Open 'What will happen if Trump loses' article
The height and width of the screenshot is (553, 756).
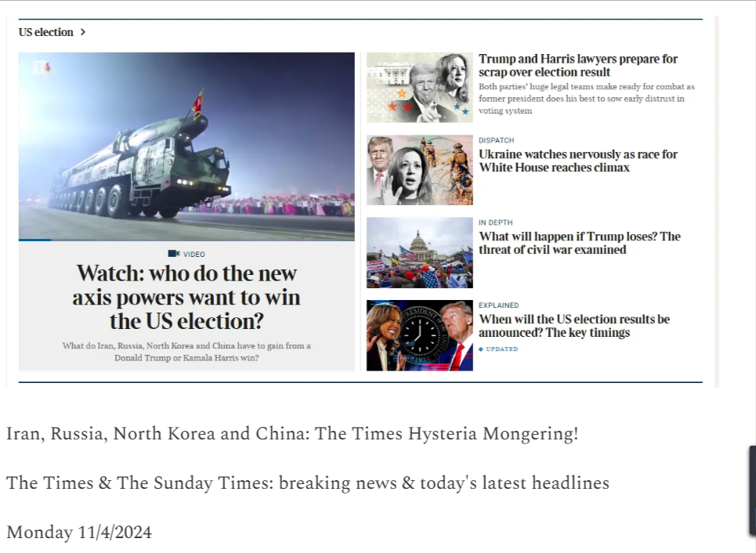(x=579, y=243)
